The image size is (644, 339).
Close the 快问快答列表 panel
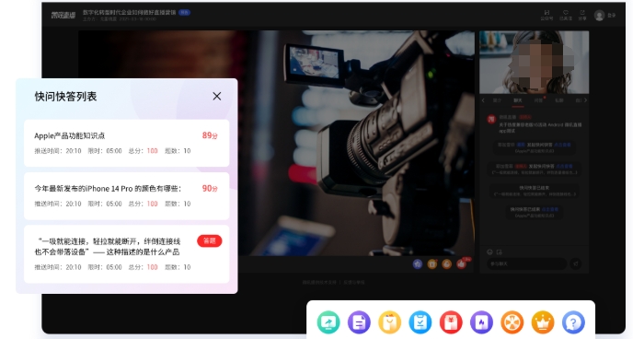click(217, 97)
